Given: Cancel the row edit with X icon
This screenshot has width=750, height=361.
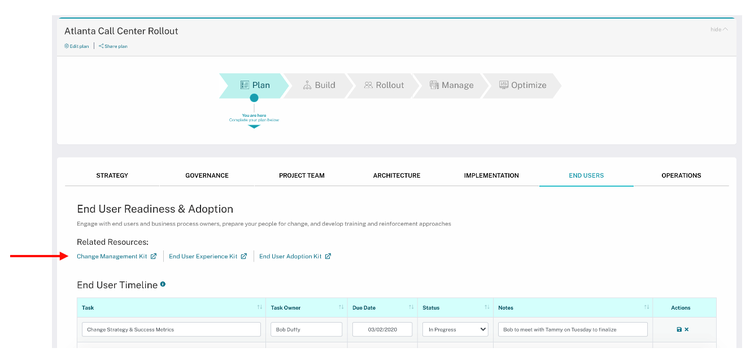Looking at the screenshot, I should pos(687,329).
